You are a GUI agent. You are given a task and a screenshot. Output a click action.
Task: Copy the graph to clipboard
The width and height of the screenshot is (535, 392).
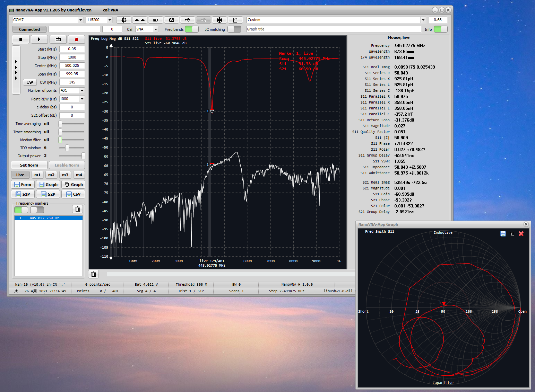[74, 185]
